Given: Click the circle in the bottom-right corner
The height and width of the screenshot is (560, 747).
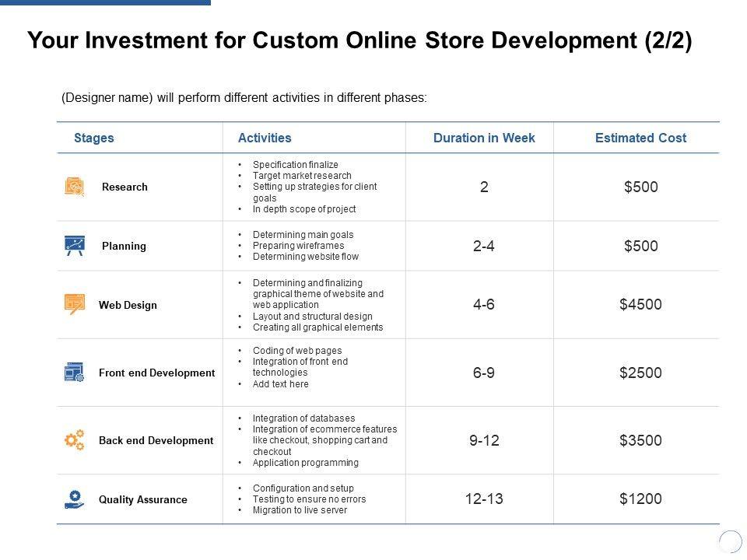Looking at the screenshot, I should tap(731, 541).
